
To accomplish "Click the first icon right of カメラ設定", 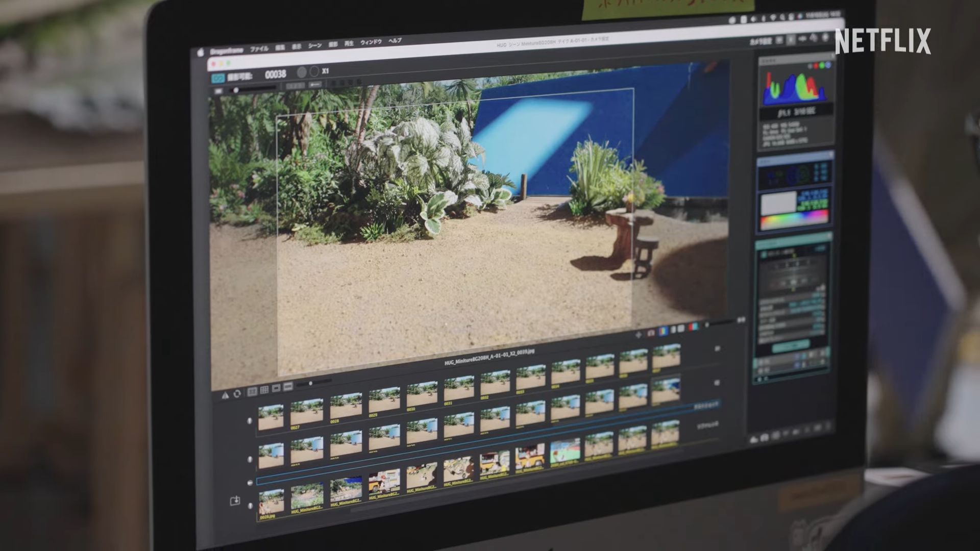I will [x=779, y=40].
